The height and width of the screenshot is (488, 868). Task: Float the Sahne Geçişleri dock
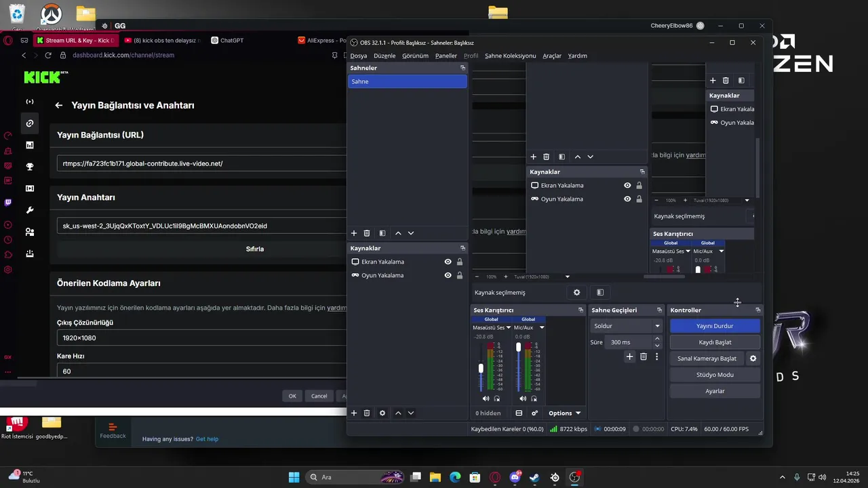[x=659, y=310]
